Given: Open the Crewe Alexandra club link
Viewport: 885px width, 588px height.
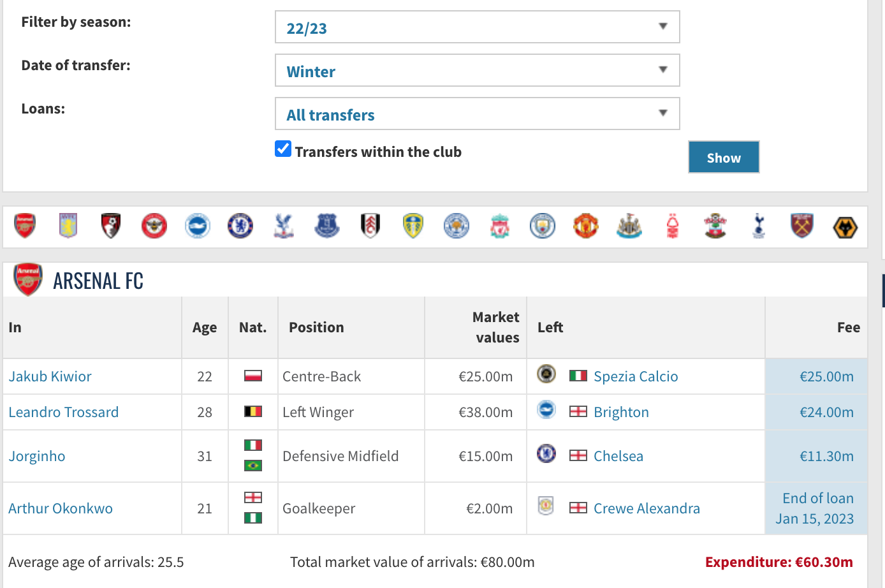Looking at the screenshot, I should click(647, 508).
